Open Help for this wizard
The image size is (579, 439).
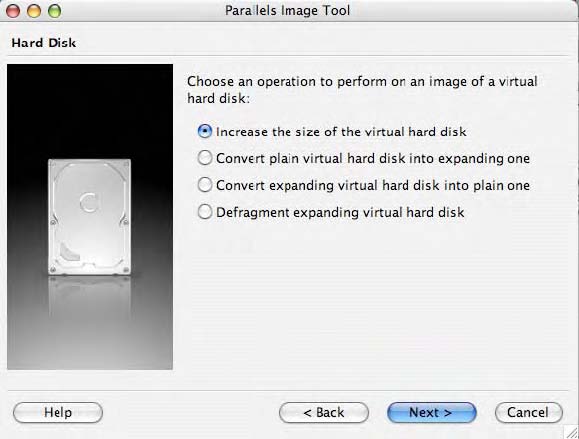(x=58, y=412)
